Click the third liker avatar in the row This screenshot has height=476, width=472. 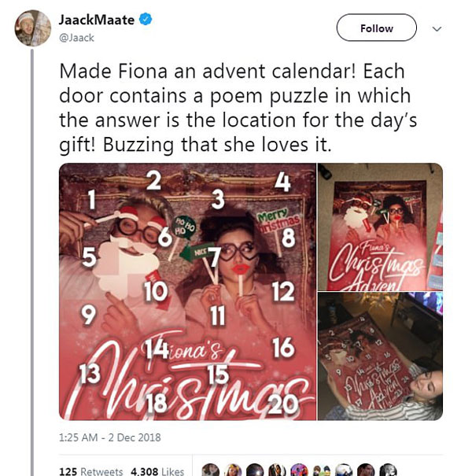(256, 470)
